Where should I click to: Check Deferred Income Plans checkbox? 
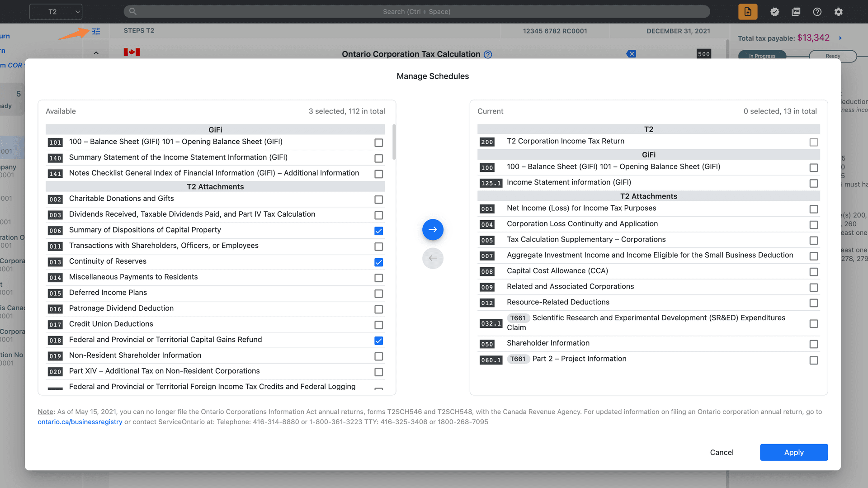point(379,294)
